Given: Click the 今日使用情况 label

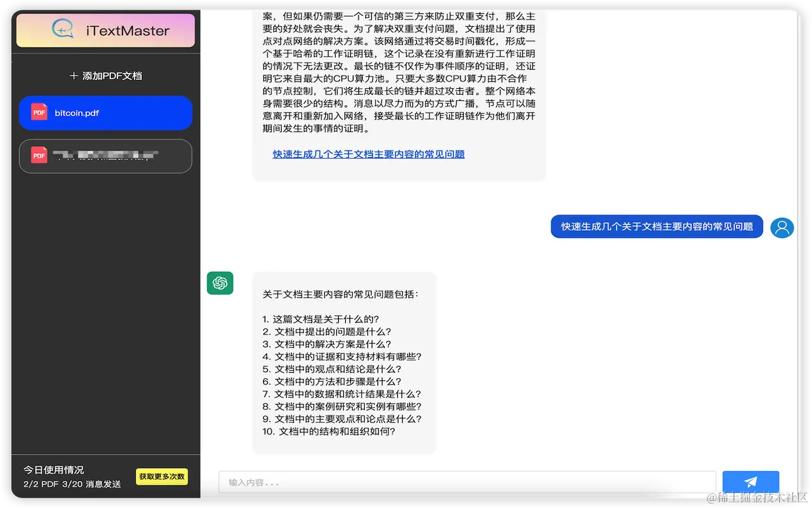Looking at the screenshot, I should [54, 470].
